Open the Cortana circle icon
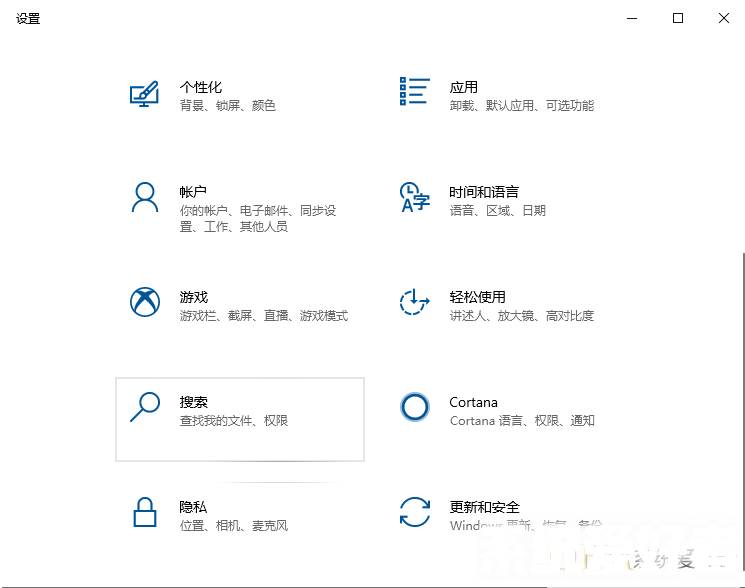The image size is (745, 588). click(414, 407)
